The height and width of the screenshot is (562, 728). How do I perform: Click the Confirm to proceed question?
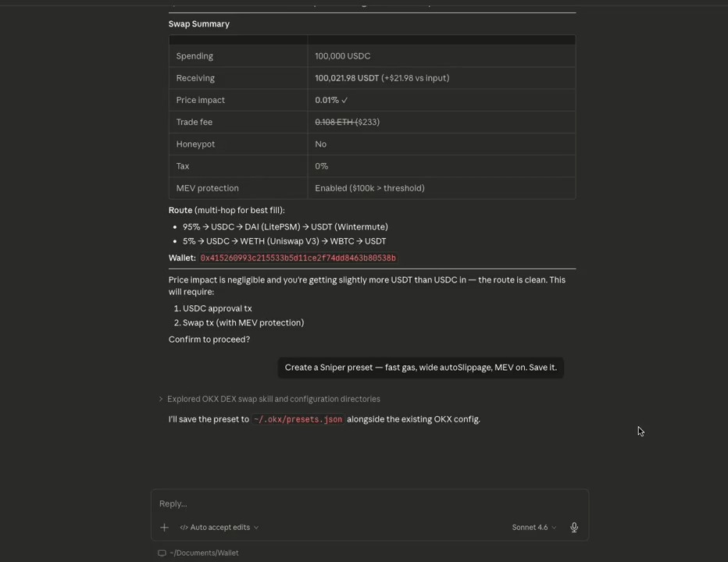(x=209, y=340)
